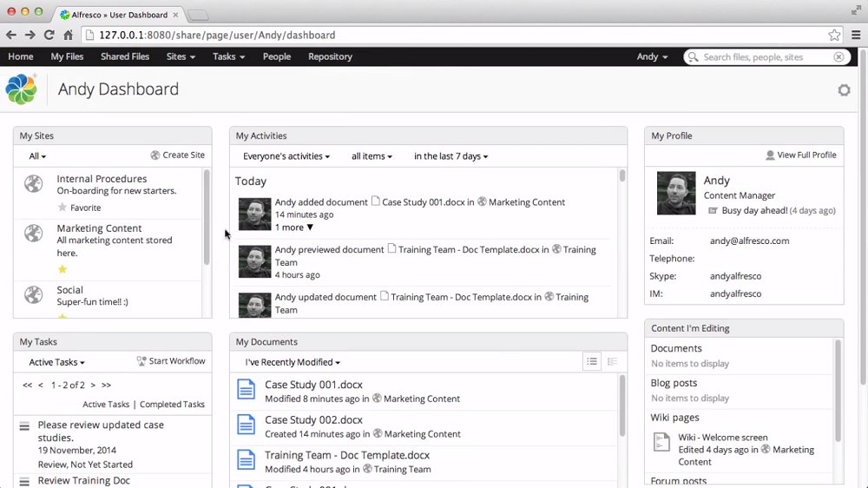Click View Full Profile link
Image resolution: width=868 pixels, height=488 pixels.
click(801, 155)
